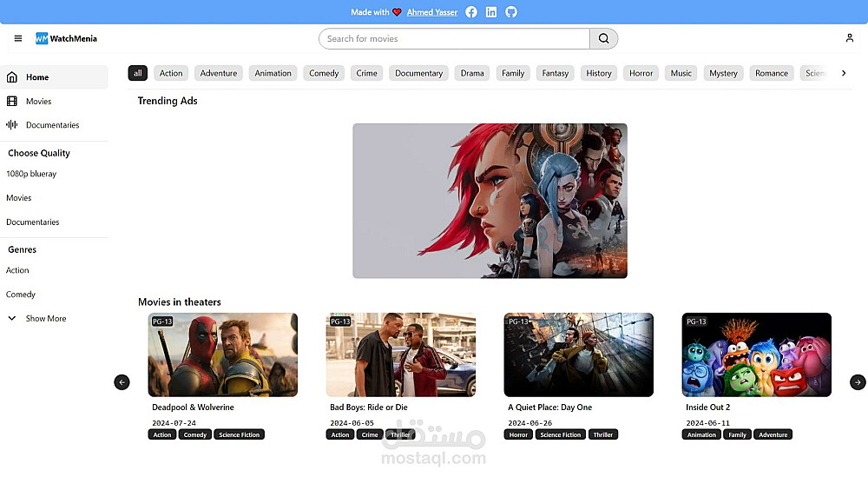The image size is (868, 477).
Task: Open Home in the sidebar
Action: point(54,77)
